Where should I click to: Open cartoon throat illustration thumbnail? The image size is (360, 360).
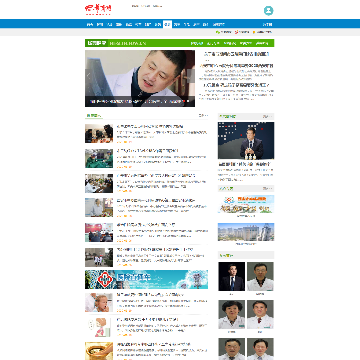[99, 327]
